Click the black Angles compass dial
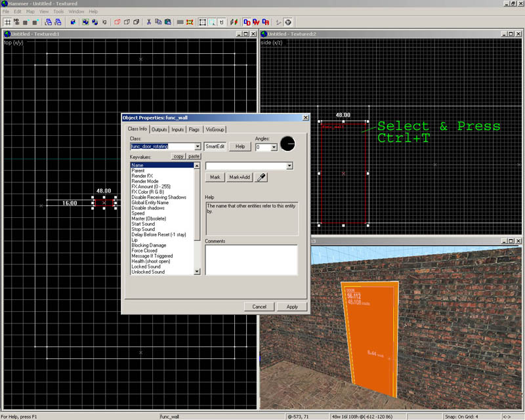The height and width of the screenshot is (420, 525). [x=287, y=144]
